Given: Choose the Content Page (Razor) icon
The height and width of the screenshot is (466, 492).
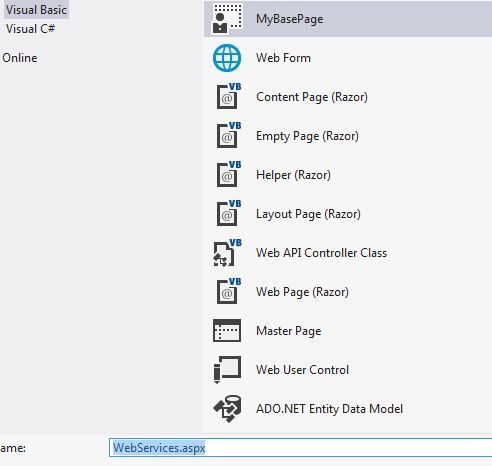Looking at the screenshot, I should click(229, 96).
